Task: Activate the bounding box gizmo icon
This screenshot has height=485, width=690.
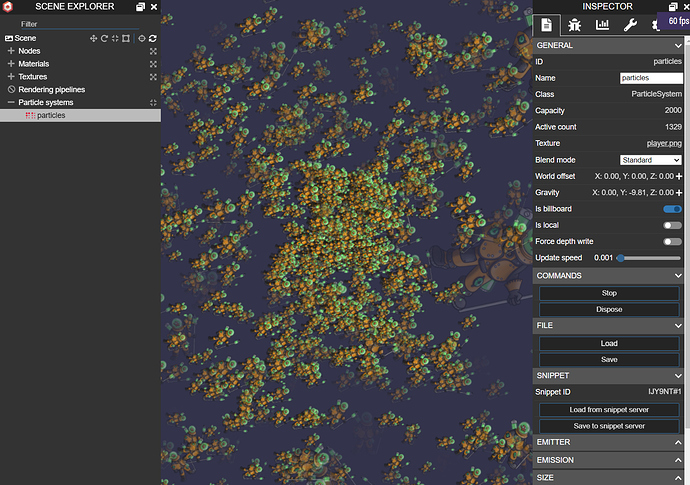Action: tap(126, 38)
